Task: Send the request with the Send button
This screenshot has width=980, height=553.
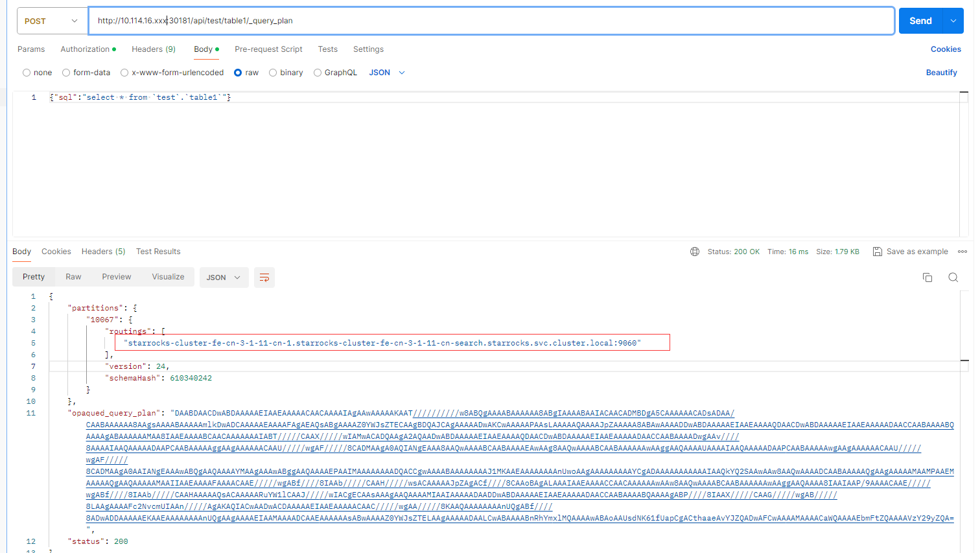Action: point(920,21)
